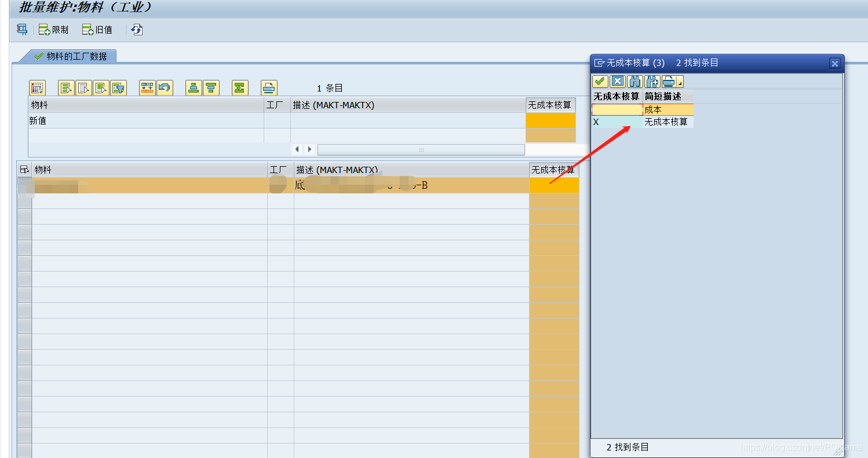Click the binoculars find icon in the popup
This screenshot has height=458, width=868.
tap(635, 82)
